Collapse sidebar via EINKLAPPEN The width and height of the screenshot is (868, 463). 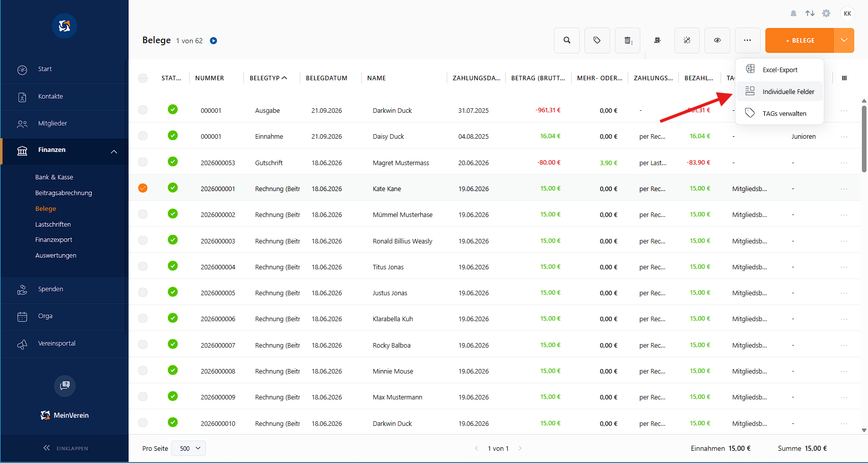tap(66, 448)
